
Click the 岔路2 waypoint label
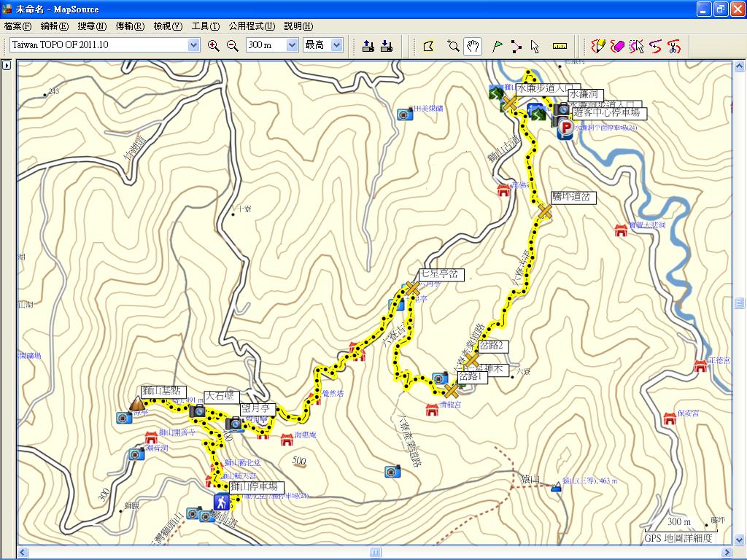(493, 346)
